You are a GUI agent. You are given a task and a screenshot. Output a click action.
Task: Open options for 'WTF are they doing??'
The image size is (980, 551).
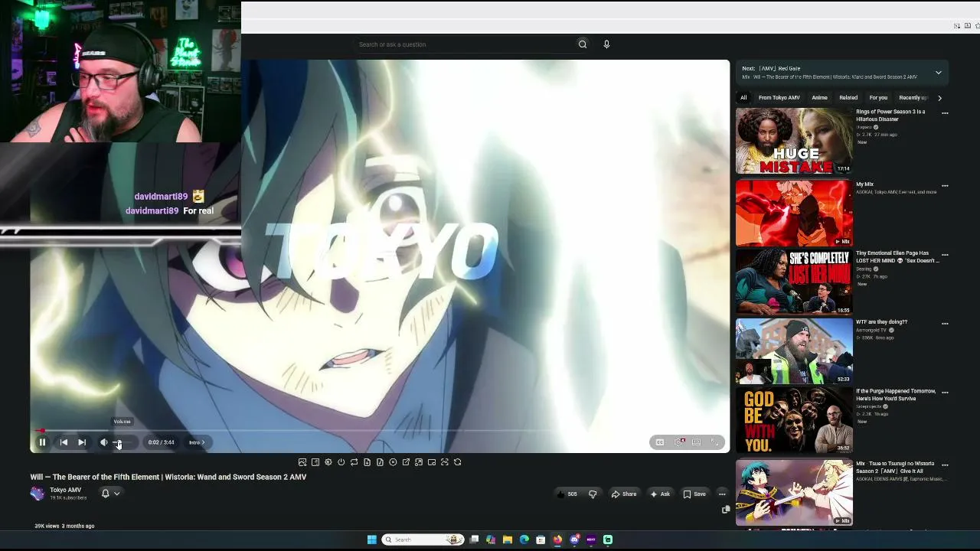[945, 324]
